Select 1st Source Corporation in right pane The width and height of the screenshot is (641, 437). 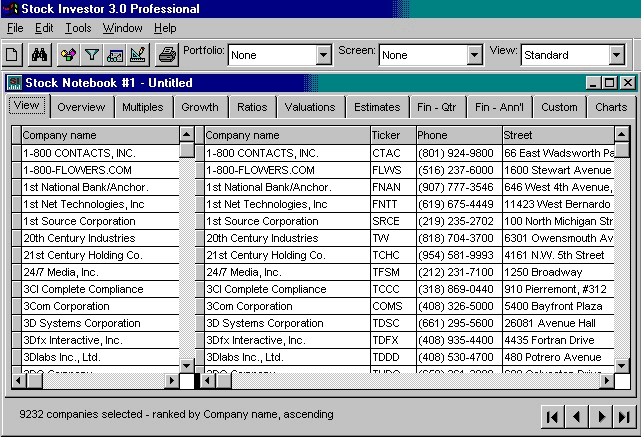click(287, 221)
